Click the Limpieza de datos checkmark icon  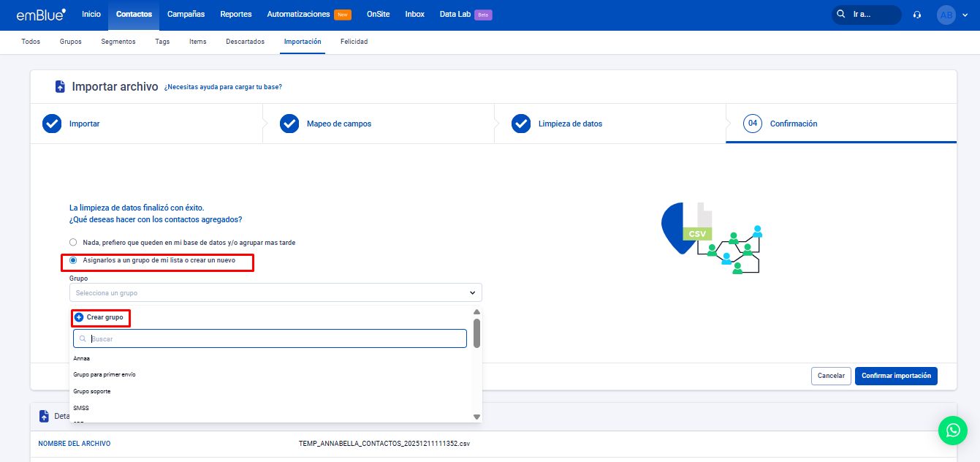(520, 124)
